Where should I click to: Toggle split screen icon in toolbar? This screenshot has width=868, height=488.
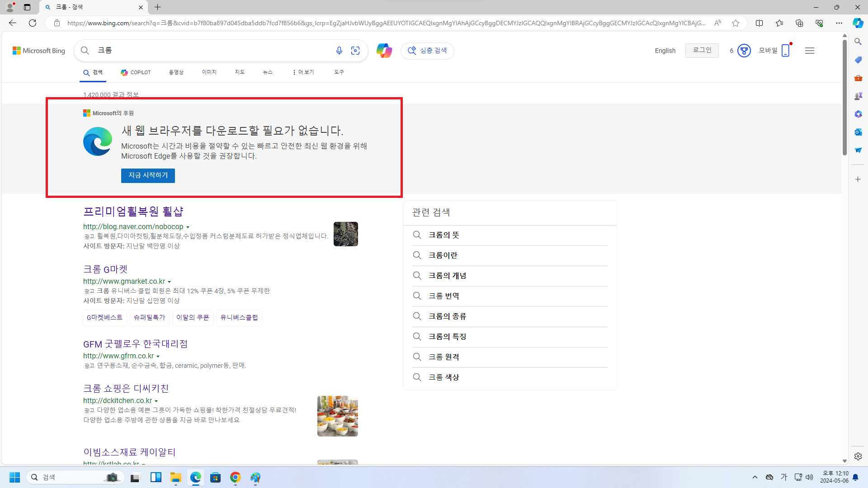coord(759,23)
